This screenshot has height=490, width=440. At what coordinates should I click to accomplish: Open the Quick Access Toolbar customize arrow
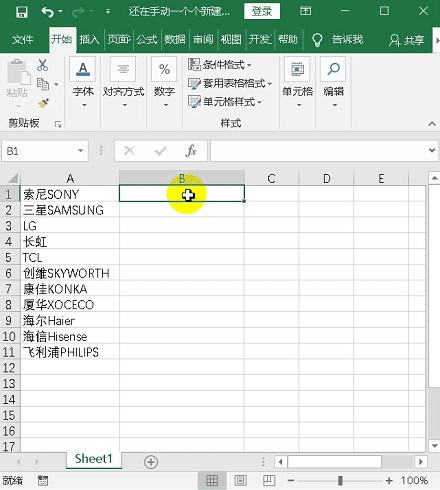(108, 12)
